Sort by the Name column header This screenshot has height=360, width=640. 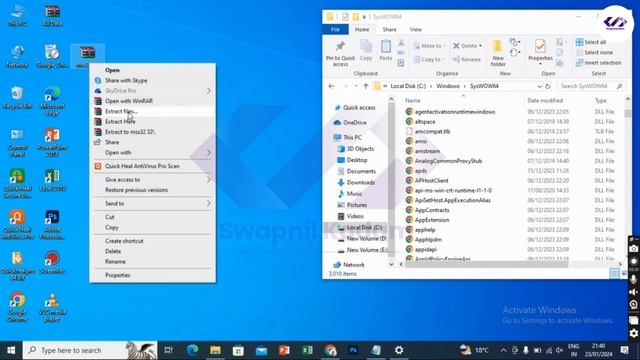point(412,100)
